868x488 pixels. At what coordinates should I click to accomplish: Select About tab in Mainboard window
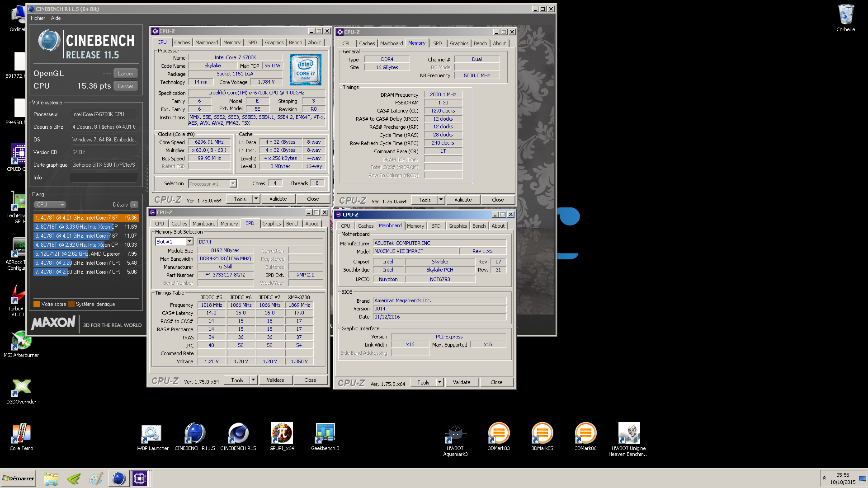tap(498, 226)
